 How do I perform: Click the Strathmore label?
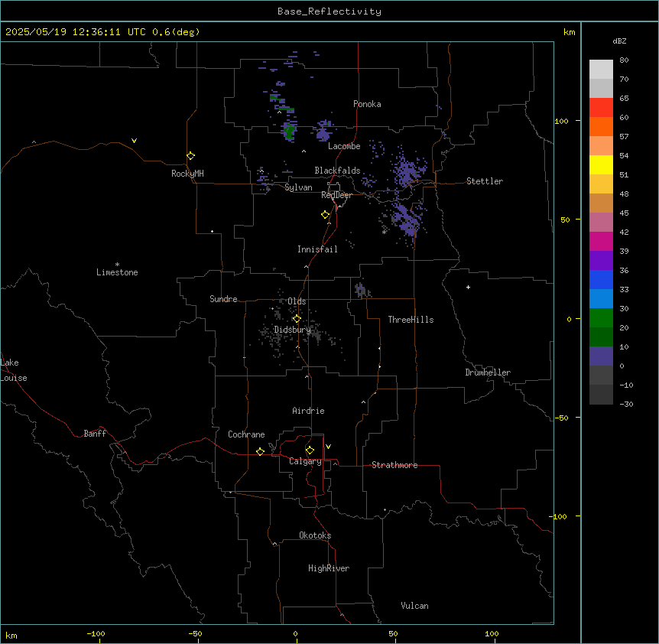(x=394, y=465)
